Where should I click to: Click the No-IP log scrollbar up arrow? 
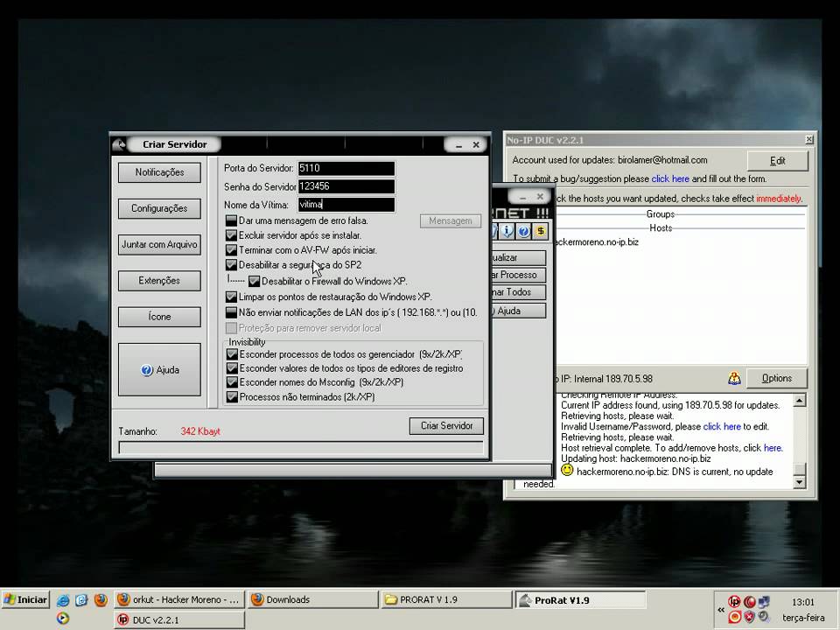[799, 400]
